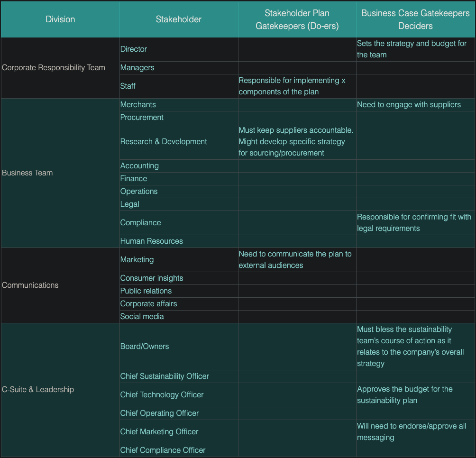This screenshot has width=476, height=458.
Task: Click the Corporate Responsibility Team division cell
Action: 54,67
